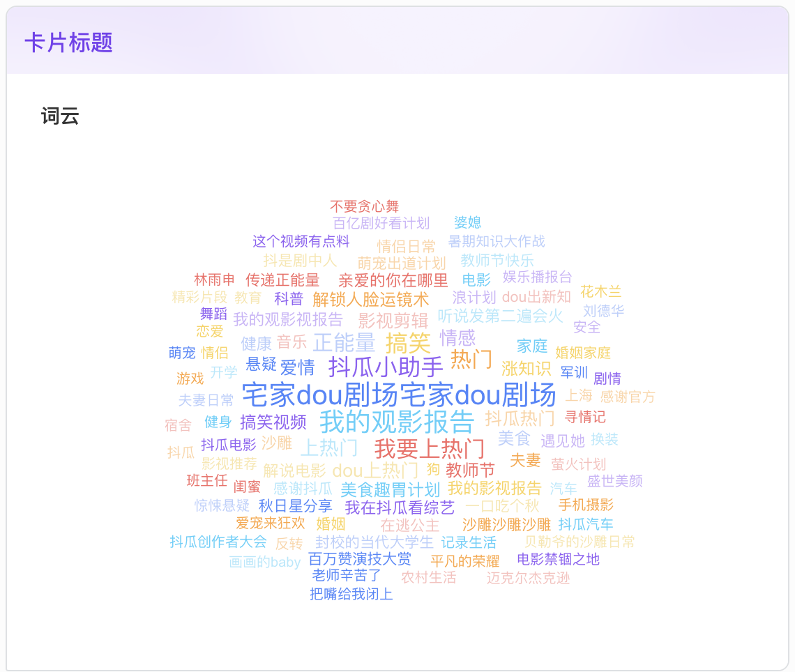Choose the "迈克尔杰克逊" word

click(x=529, y=578)
